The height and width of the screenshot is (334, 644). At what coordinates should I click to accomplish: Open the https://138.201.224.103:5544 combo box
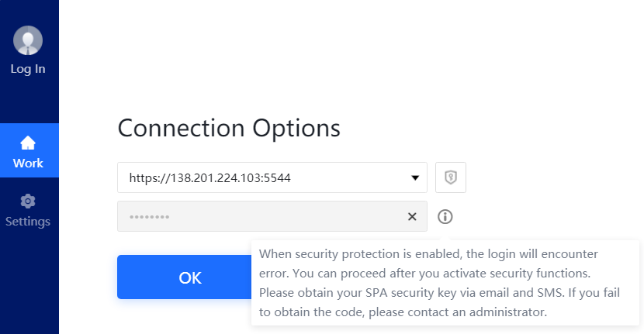coord(272,177)
